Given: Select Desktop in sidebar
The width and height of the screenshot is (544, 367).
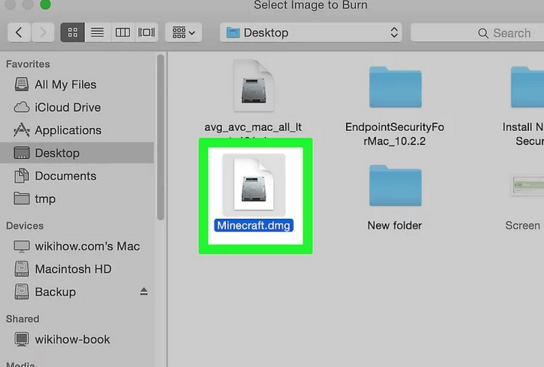Looking at the screenshot, I should [x=77, y=153].
